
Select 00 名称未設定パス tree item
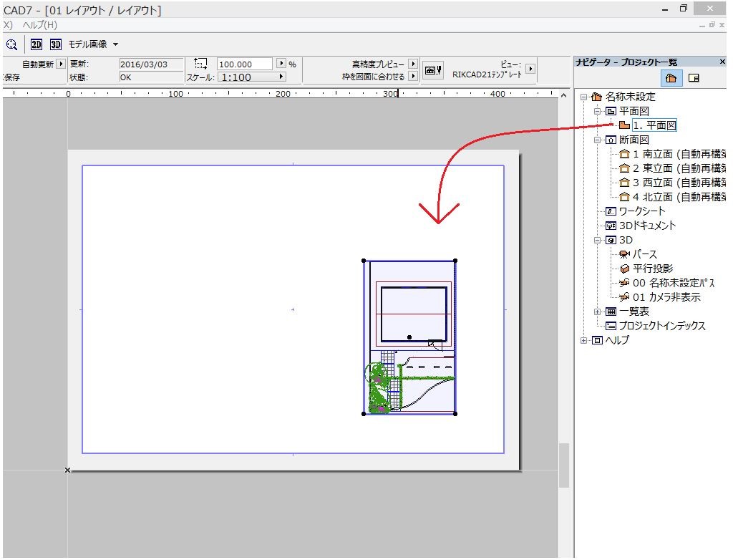click(x=674, y=283)
